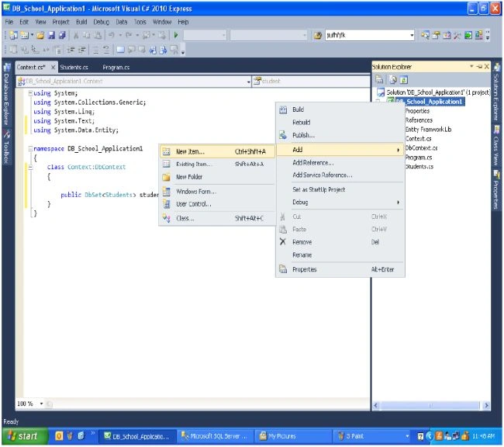Select Students.cs in Solution Explorer
The image size is (504, 447).
[419, 167]
